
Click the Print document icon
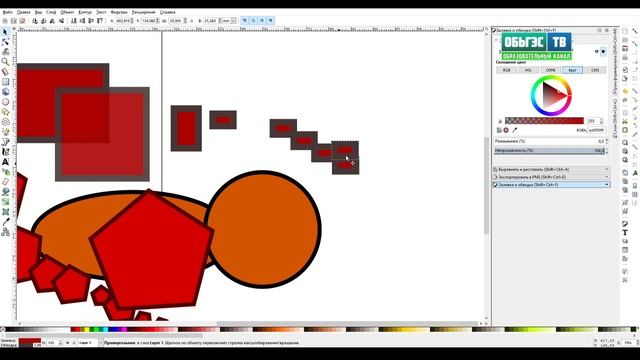point(625,58)
